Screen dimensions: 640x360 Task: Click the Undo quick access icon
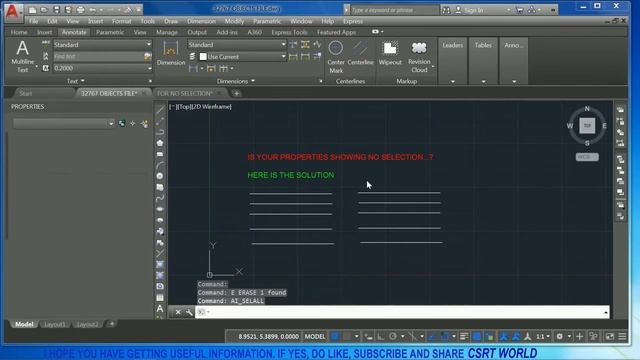[93, 10]
